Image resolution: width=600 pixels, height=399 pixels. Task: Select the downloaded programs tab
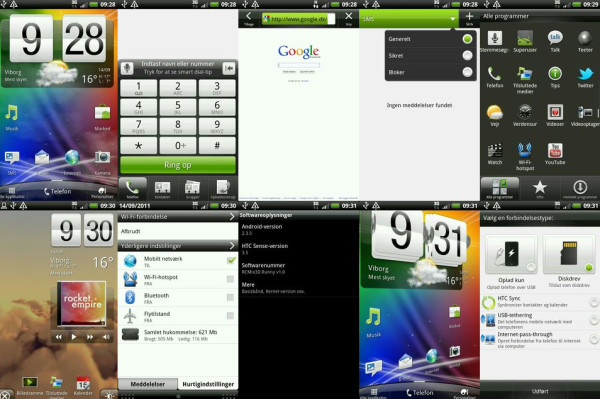580,188
